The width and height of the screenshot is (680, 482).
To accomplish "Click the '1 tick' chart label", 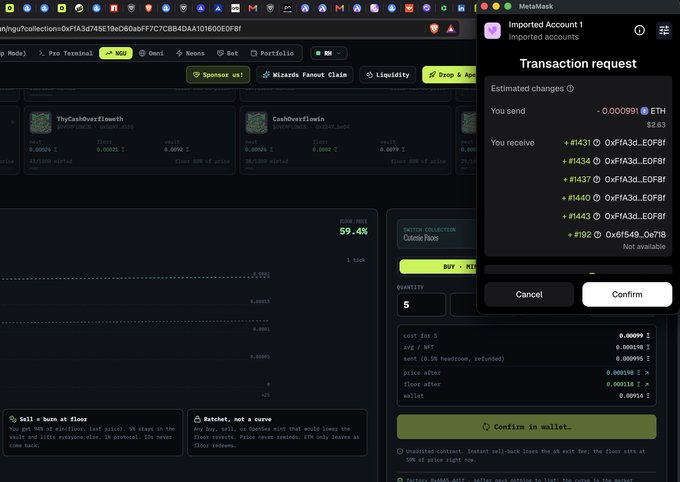I will tap(356, 260).
